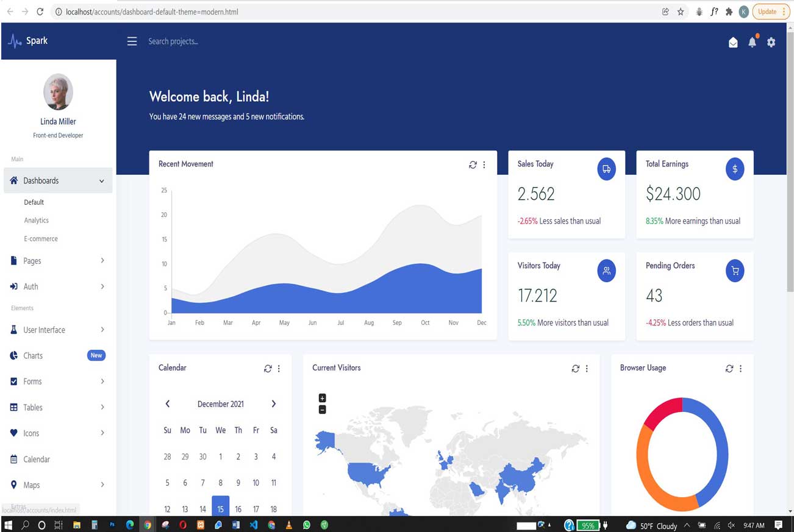Click the map zoom-out minus button
794x532 pixels.
(323, 410)
